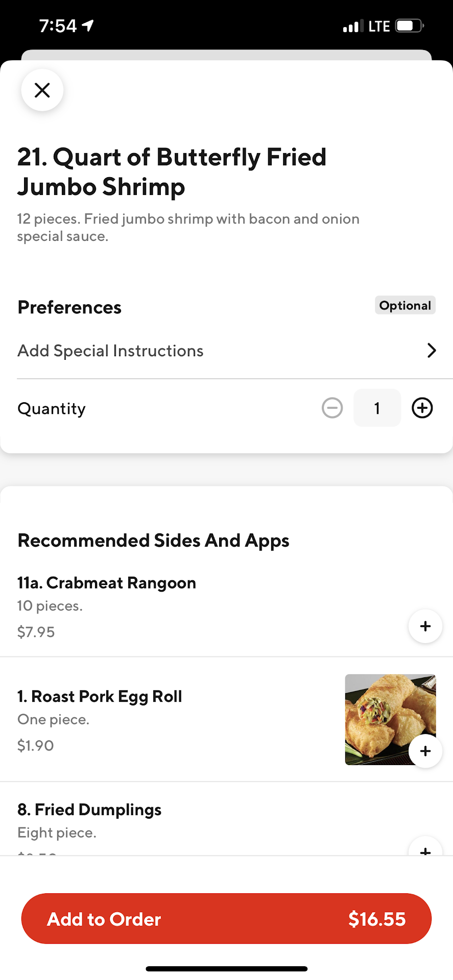The image size is (453, 980).
Task: Select the 8. Fried Dumplings item
Action: click(89, 810)
